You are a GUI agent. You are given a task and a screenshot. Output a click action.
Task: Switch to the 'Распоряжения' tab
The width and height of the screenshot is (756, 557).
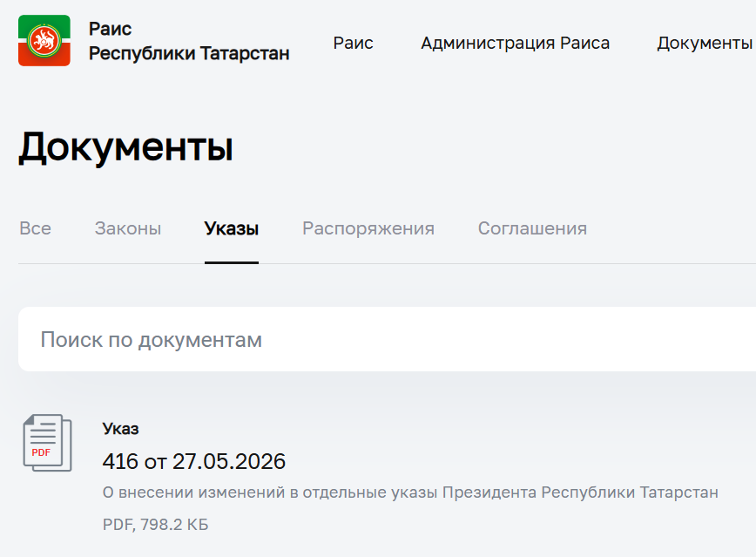pyautogui.click(x=368, y=228)
